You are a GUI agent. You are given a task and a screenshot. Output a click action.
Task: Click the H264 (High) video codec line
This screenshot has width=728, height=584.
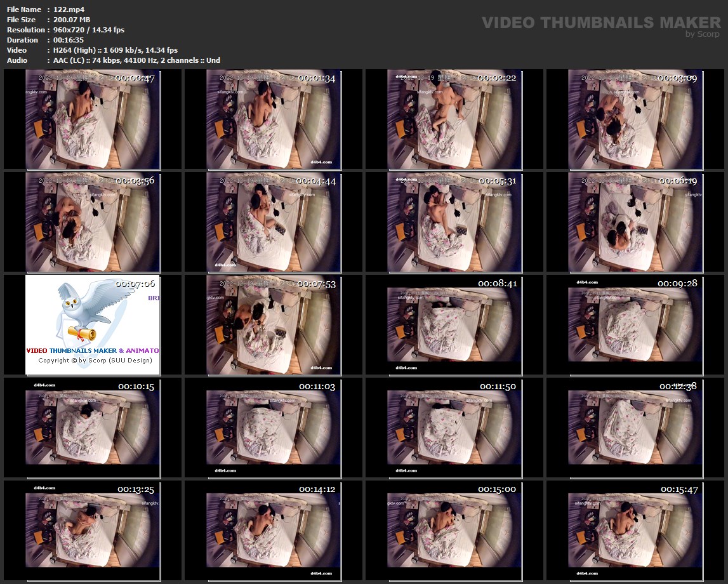[x=115, y=50]
